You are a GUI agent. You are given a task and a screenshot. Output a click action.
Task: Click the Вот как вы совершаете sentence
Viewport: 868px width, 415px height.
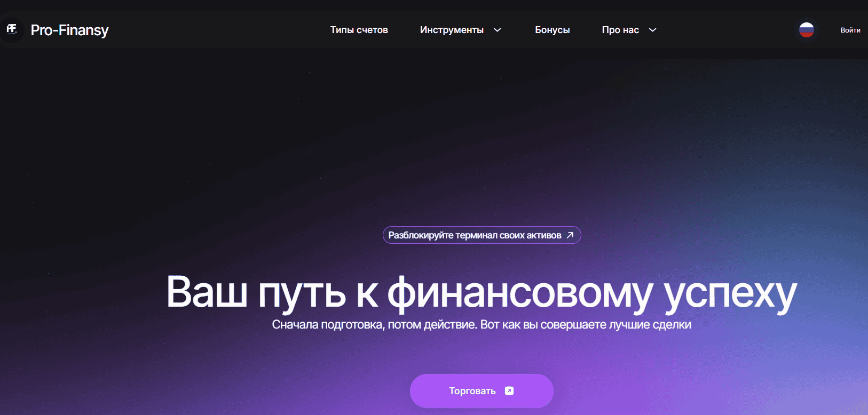(x=586, y=325)
